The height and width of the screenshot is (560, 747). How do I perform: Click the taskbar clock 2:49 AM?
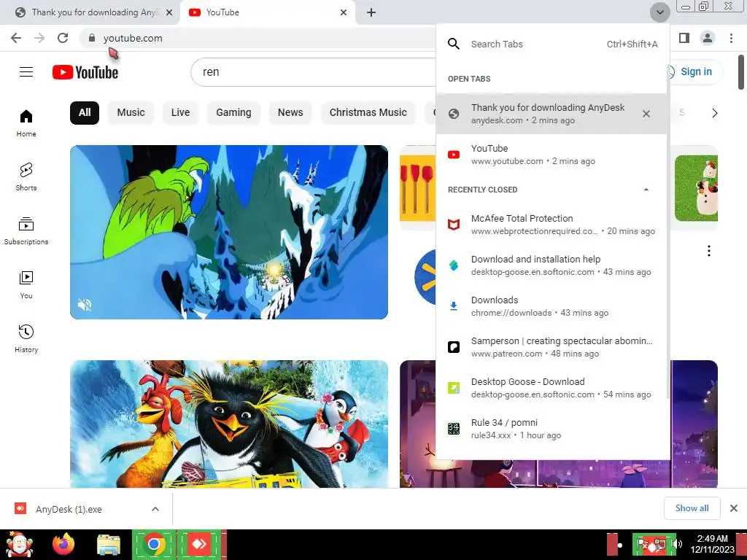point(712,539)
